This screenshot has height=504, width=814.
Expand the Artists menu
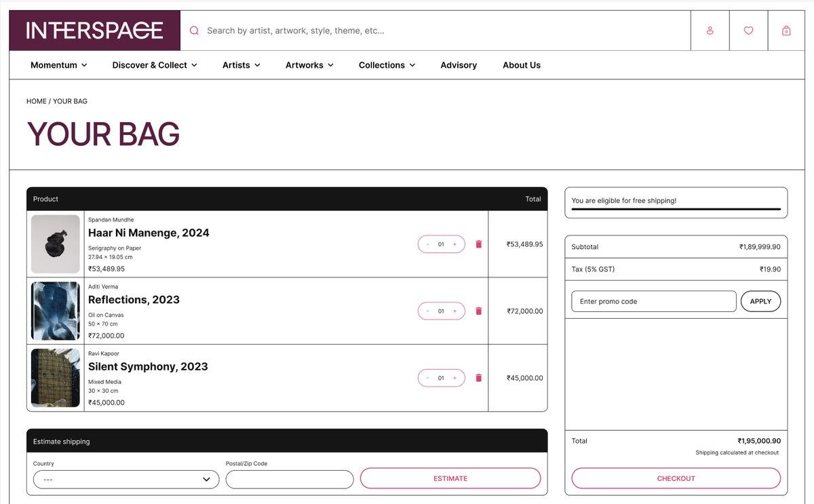point(241,65)
